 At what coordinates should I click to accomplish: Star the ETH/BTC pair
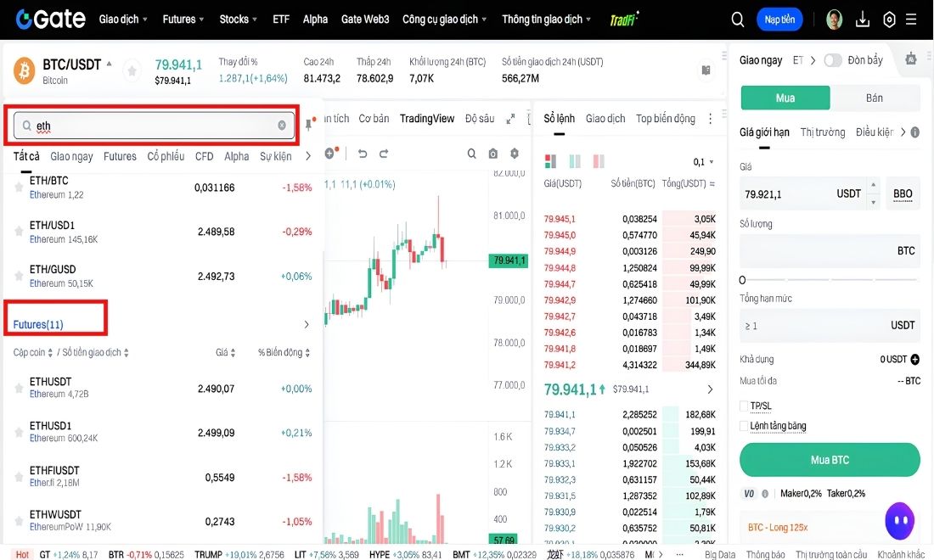(x=19, y=187)
